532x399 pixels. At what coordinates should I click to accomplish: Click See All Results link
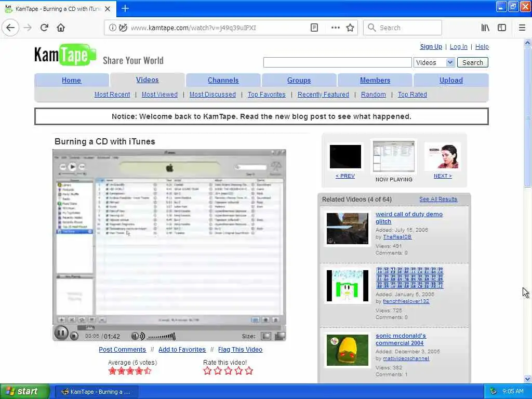coord(438,199)
